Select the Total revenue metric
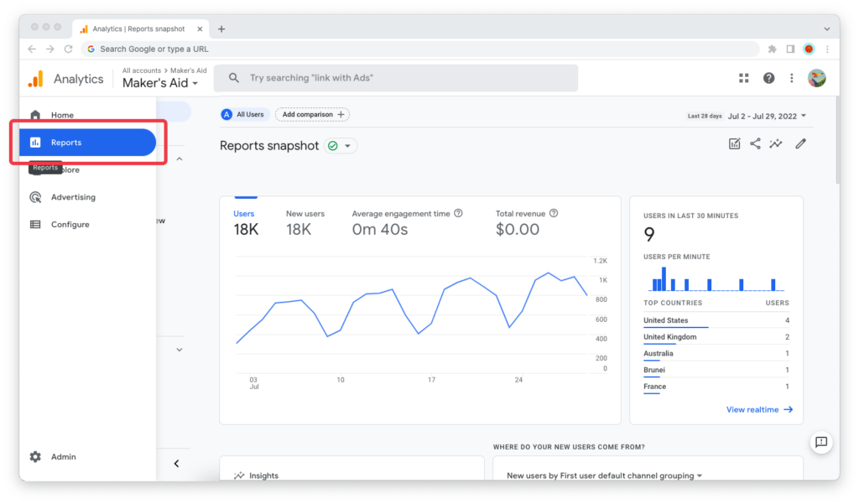This screenshot has width=859, height=504. (527, 223)
